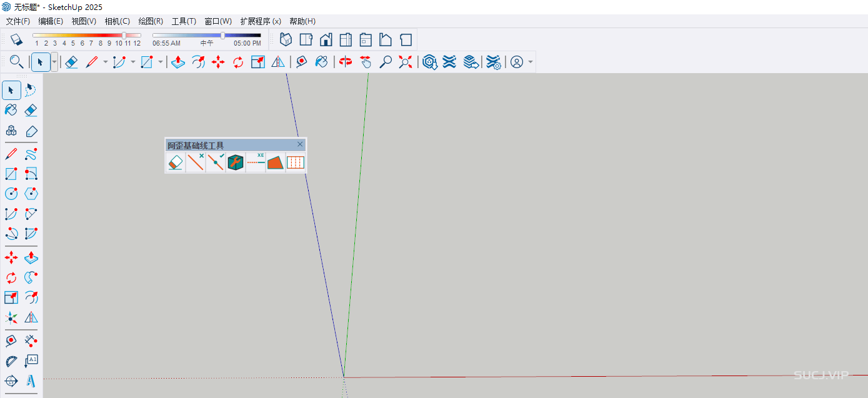Image resolution: width=868 pixels, height=398 pixels.
Task: Switch to Iso standard view
Action: [286, 39]
